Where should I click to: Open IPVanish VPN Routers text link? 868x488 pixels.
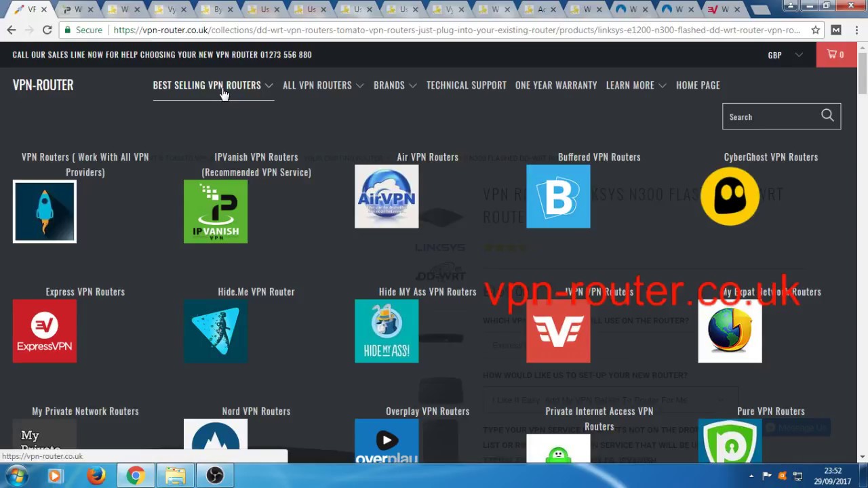(256, 165)
